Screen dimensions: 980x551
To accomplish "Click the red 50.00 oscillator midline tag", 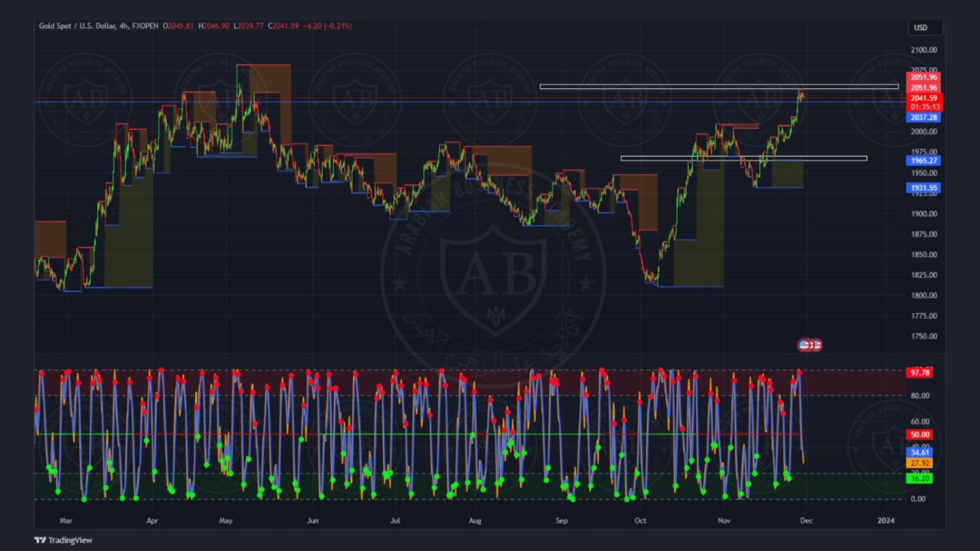I will [x=919, y=435].
